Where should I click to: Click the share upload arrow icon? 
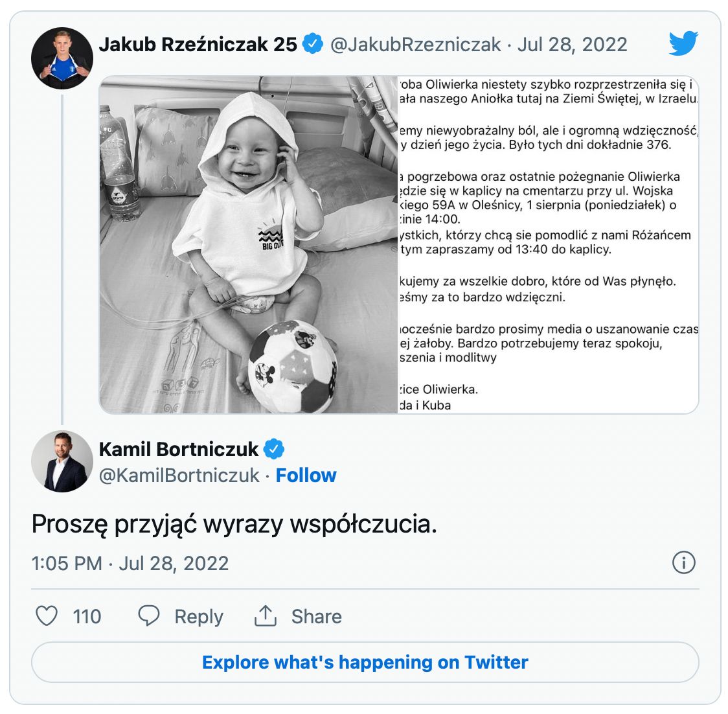click(x=266, y=616)
